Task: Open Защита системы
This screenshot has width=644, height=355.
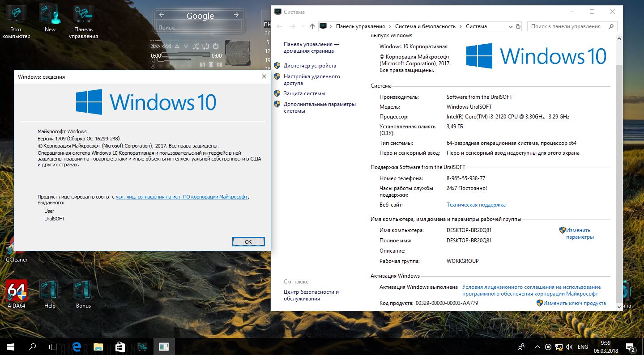Action: [304, 93]
